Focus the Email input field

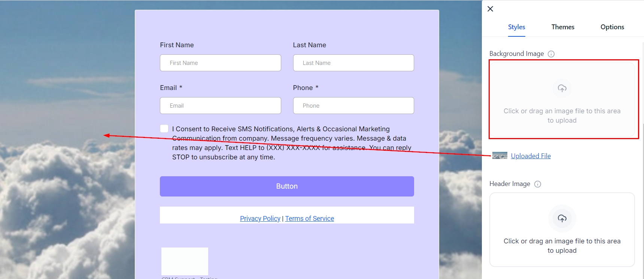[220, 106]
